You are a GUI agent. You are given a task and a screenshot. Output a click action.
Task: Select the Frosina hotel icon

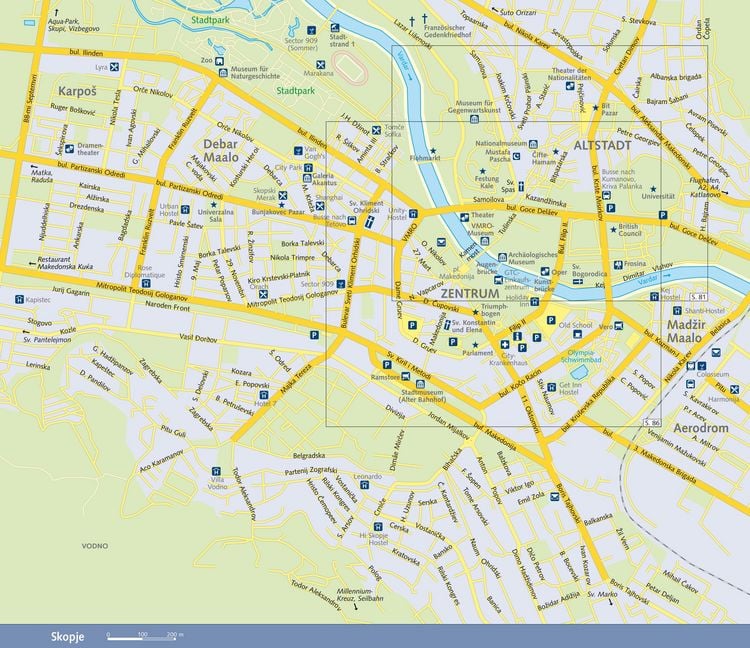pyautogui.click(x=618, y=264)
